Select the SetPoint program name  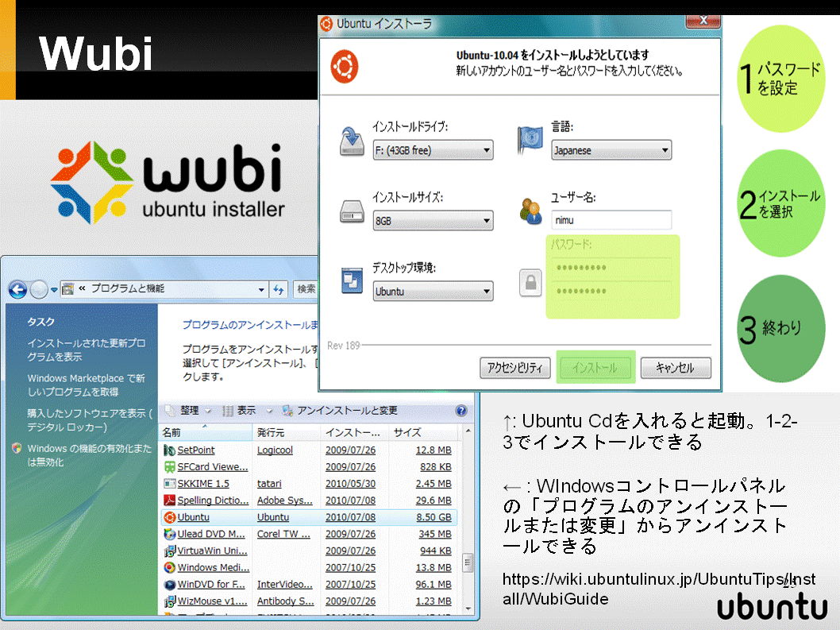(x=196, y=450)
